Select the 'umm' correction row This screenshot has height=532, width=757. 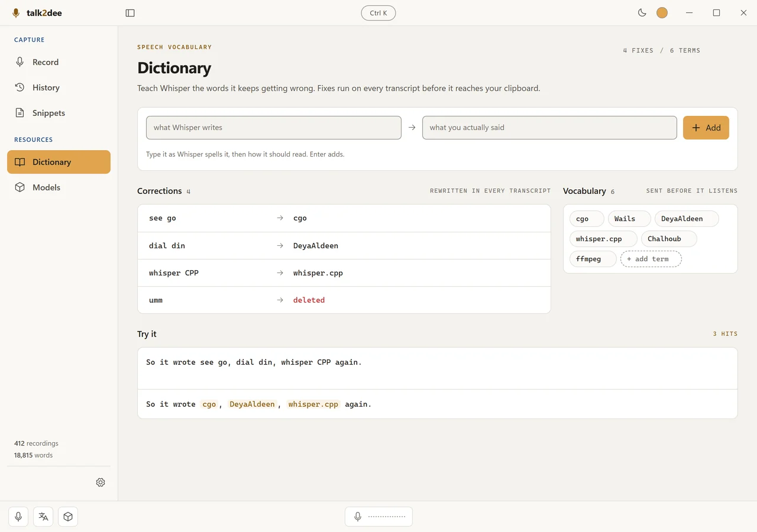(344, 300)
